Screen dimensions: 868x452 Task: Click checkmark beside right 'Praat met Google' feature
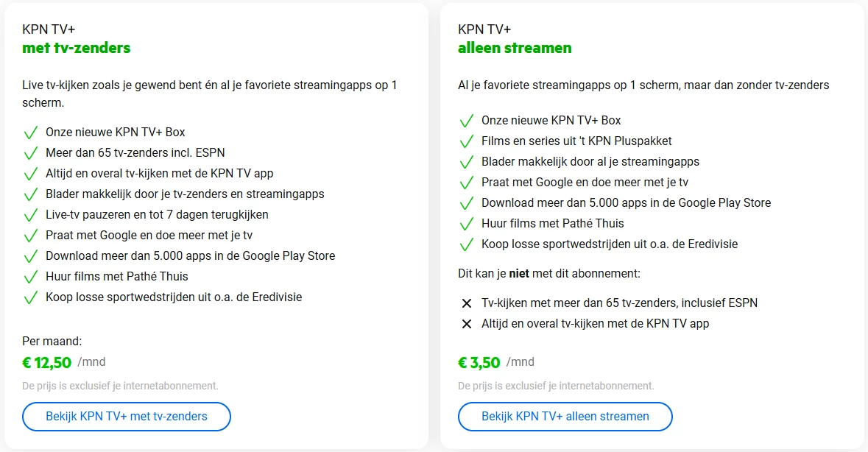(x=466, y=183)
